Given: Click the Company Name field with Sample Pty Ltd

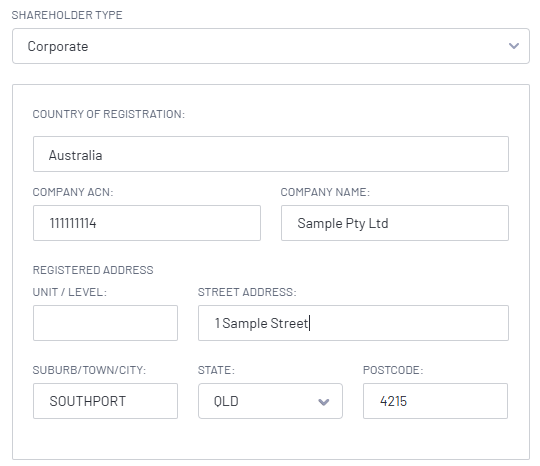Looking at the screenshot, I should [x=395, y=223].
